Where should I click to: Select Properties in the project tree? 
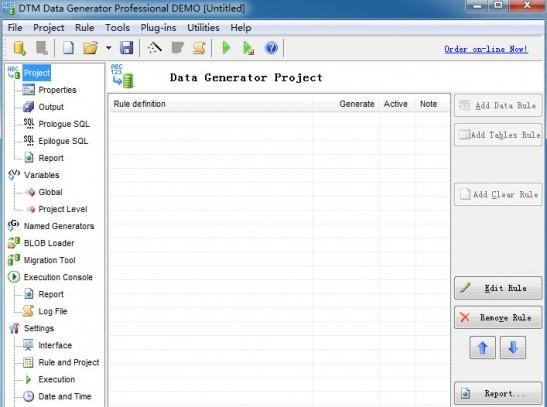pyautogui.click(x=57, y=90)
